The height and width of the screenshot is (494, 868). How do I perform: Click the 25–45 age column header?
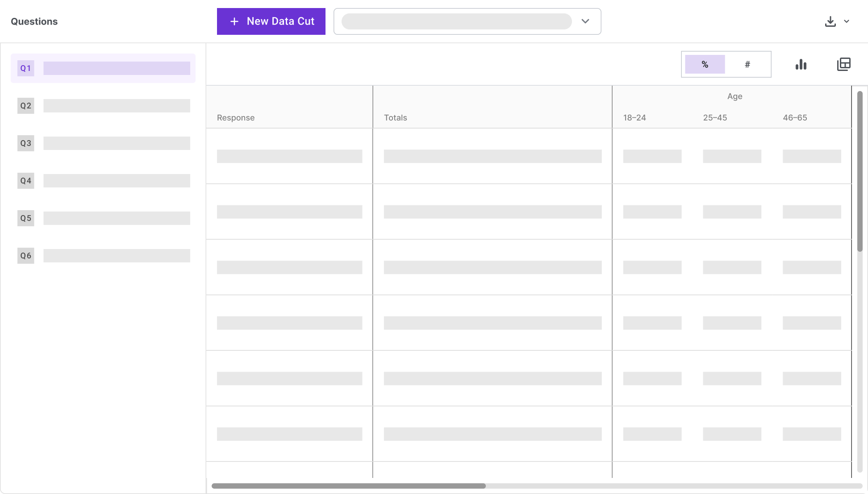pos(715,118)
